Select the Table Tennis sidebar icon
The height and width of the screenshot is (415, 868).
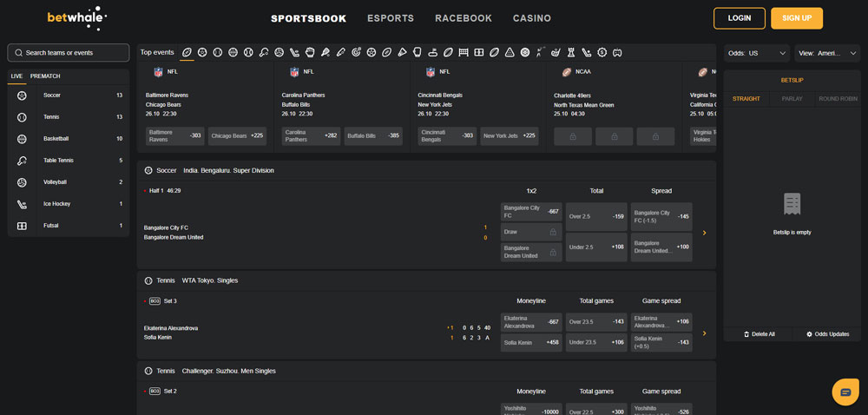point(22,161)
